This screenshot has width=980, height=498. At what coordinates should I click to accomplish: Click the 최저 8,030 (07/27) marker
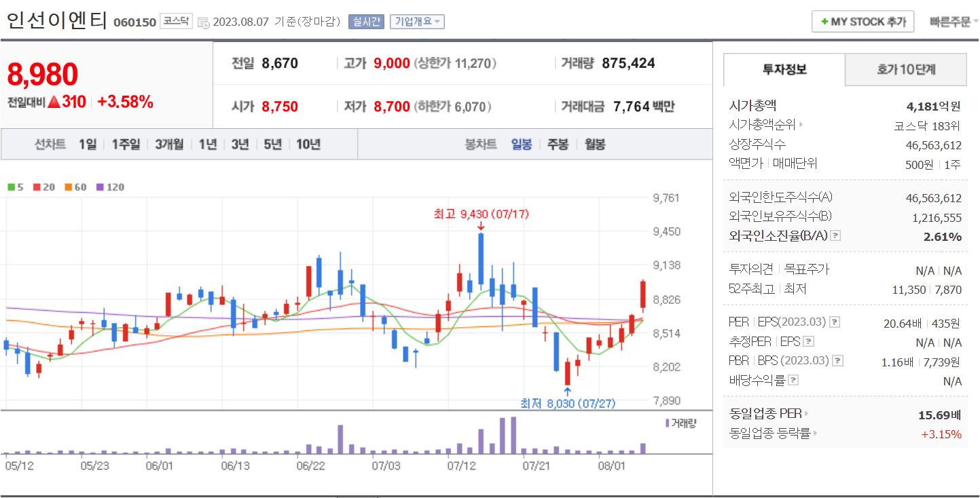click(x=568, y=403)
